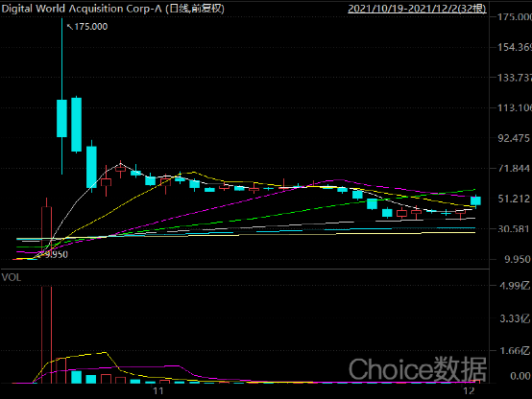The width and height of the screenshot is (532, 399).
Task: Open the 2021/10/19-2021/12/2 date range link
Action: tap(417, 9)
